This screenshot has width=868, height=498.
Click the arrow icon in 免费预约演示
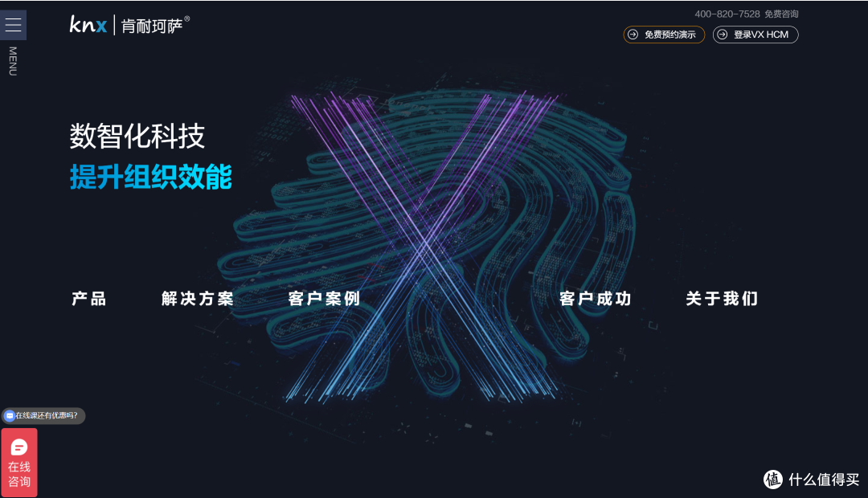click(x=633, y=35)
